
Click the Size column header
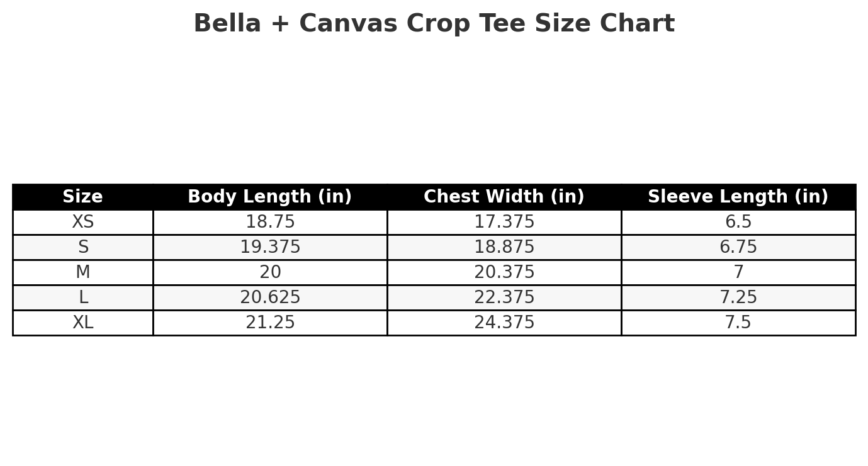[82, 197]
